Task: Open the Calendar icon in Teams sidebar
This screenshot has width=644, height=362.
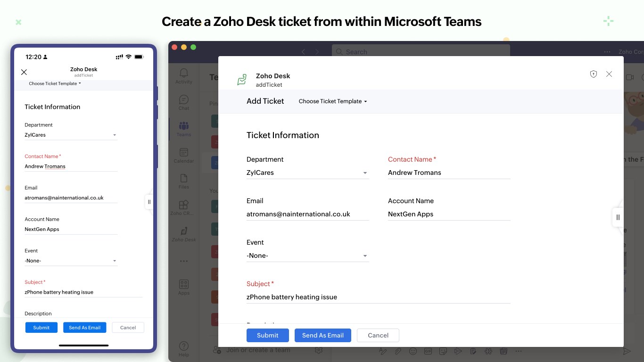Action: [x=184, y=154]
